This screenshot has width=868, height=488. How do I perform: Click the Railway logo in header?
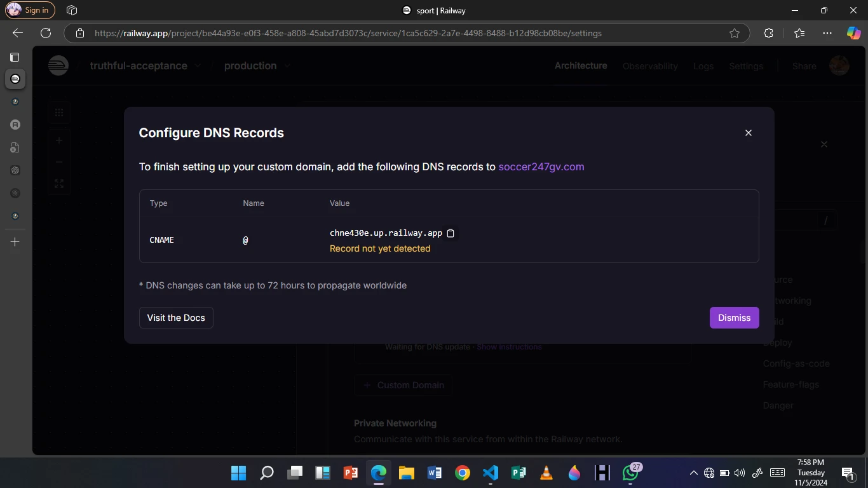58,65
